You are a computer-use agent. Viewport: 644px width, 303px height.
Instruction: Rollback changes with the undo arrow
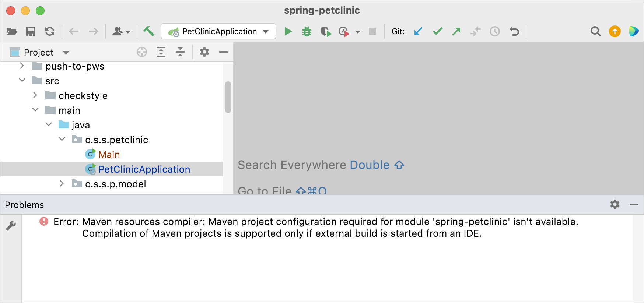tap(514, 32)
